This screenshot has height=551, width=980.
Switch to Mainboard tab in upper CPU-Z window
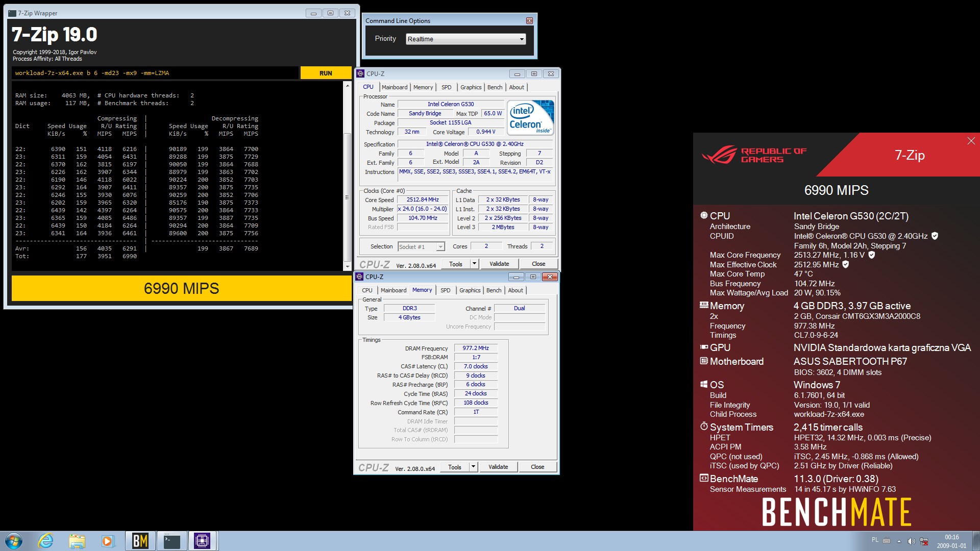(395, 87)
